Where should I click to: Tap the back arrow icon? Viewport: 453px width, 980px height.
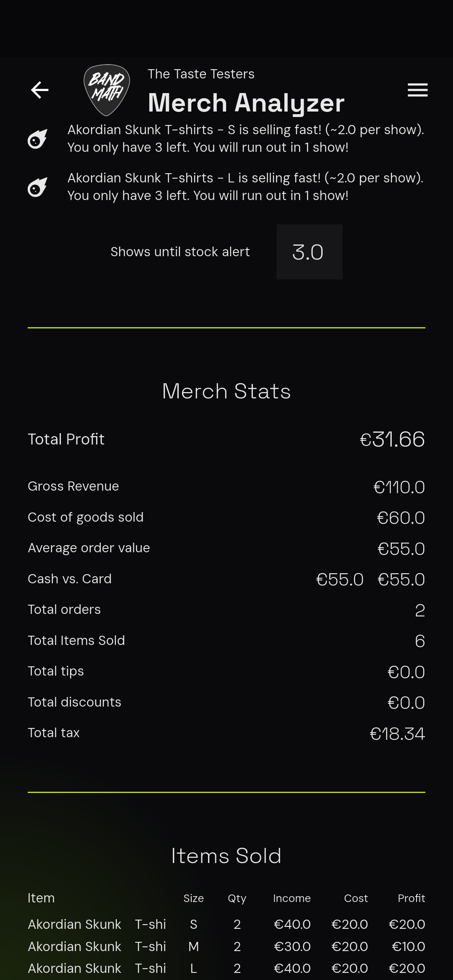tap(40, 90)
